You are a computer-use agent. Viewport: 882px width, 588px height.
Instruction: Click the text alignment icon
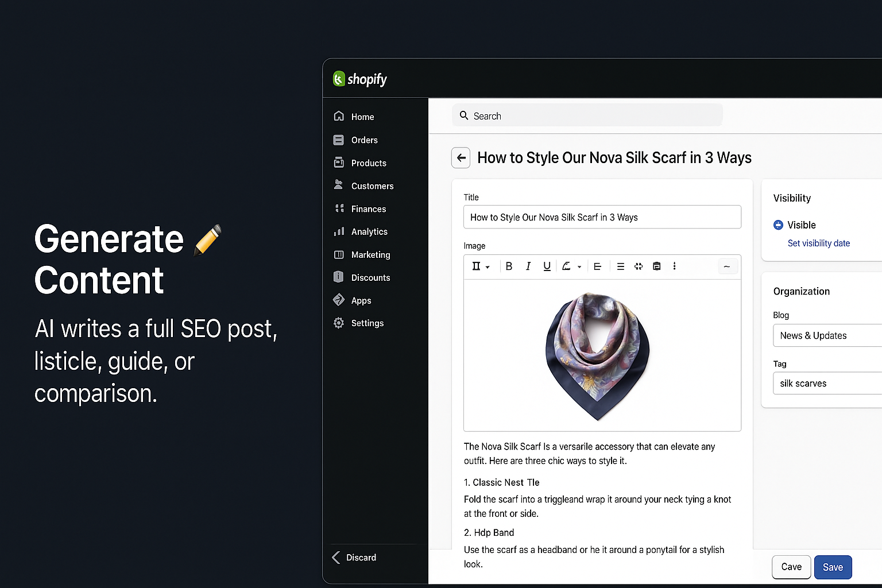(x=597, y=266)
